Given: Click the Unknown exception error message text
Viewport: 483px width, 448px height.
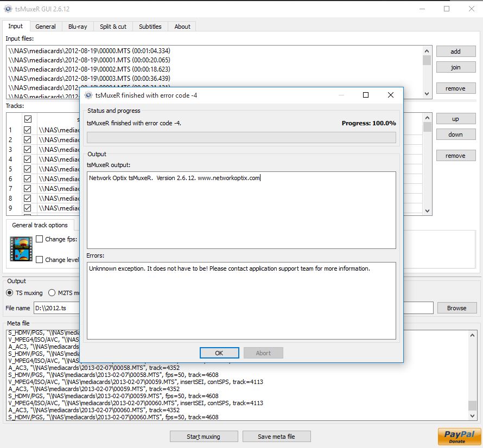Looking at the screenshot, I should (x=230, y=268).
